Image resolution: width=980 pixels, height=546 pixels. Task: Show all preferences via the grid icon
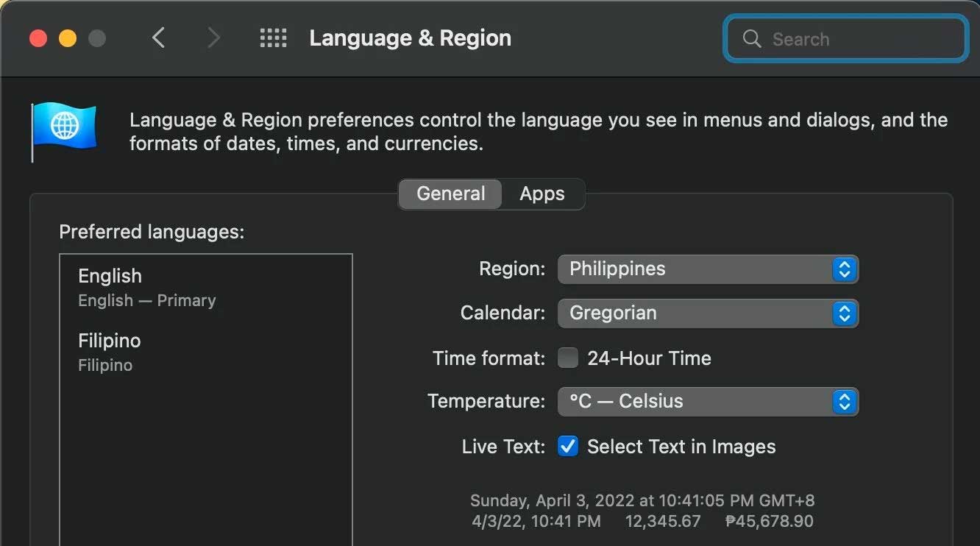[x=273, y=38]
